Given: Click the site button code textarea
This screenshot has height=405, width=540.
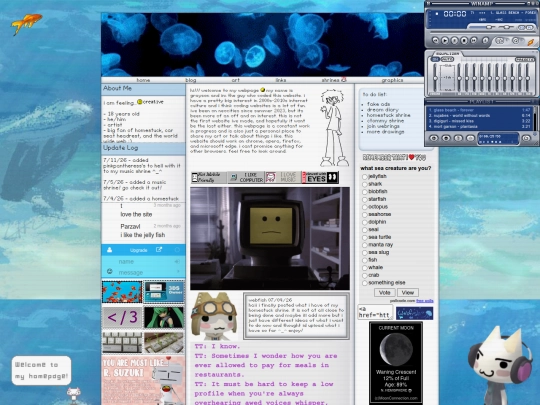Looking at the screenshot, I should coord(375,312).
